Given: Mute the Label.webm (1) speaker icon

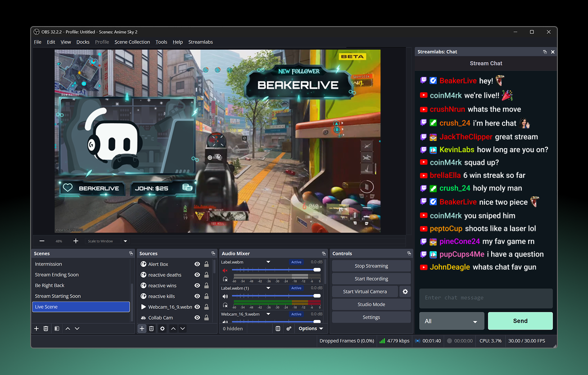Looking at the screenshot, I should [x=225, y=296].
